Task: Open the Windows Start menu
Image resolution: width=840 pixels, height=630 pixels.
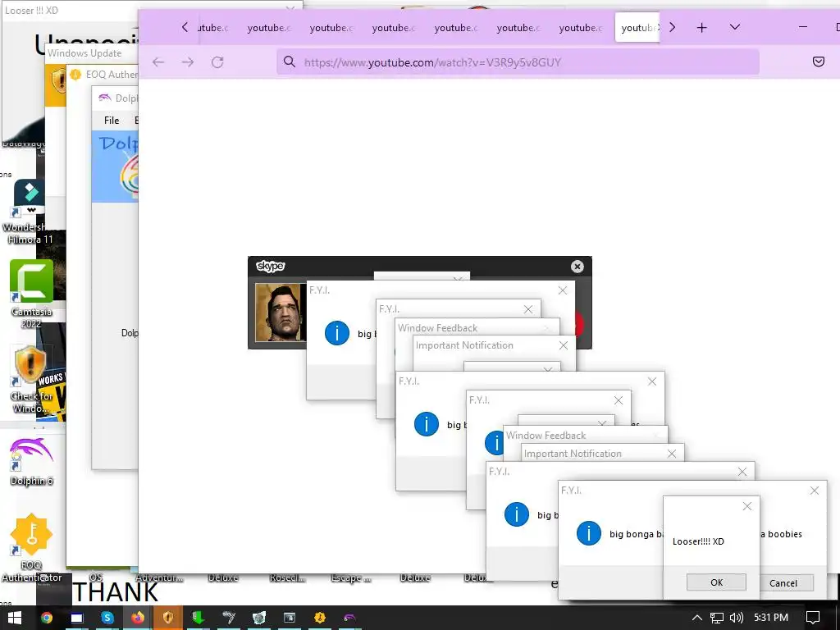Action: [15, 618]
